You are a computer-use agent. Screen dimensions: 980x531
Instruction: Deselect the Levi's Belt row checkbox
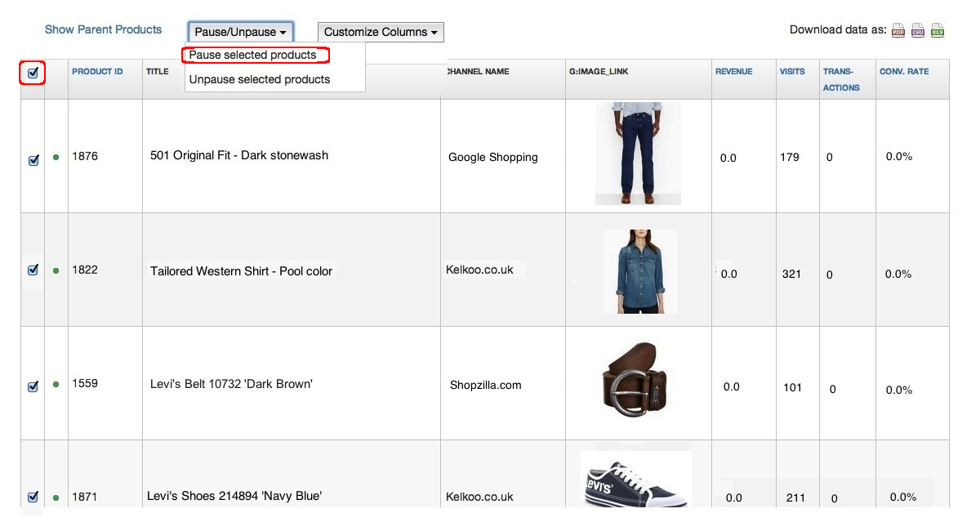click(33, 387)
